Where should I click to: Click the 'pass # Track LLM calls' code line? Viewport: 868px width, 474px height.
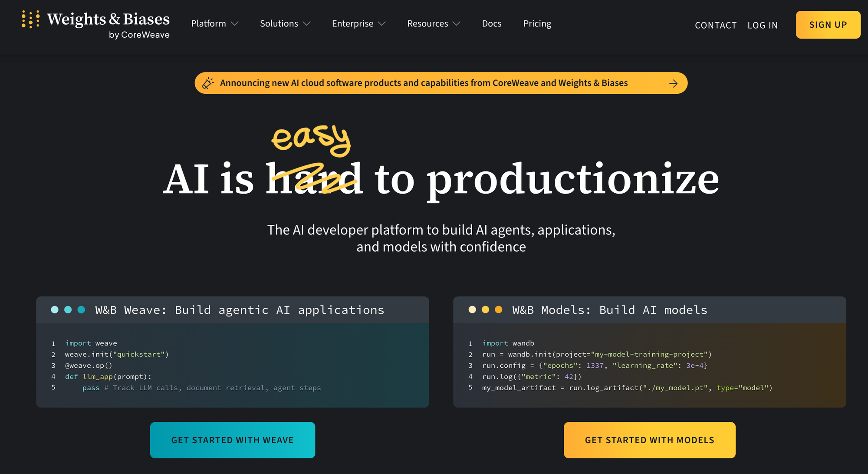click(x=202, y=388)
